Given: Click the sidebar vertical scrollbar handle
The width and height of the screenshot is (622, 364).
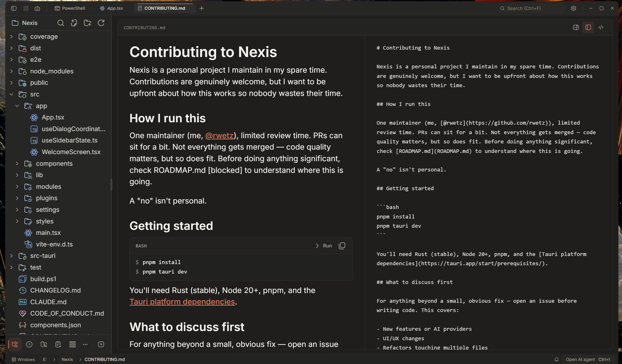Looking at the screenshot, I should coord(112,184).
